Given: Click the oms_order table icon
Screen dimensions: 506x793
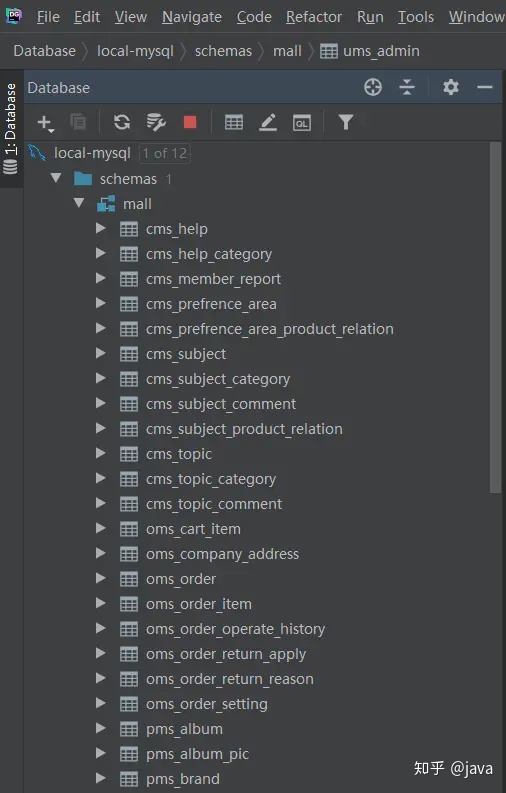Looking at the screenshot, I should coord(129,579).
